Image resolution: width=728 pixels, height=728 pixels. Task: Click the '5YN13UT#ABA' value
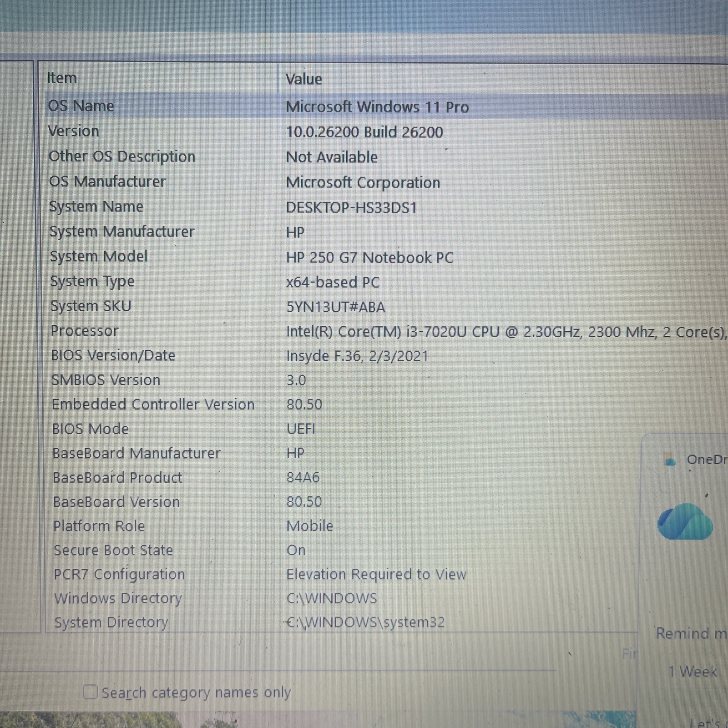pyautogui.click(x=336, y=307)
